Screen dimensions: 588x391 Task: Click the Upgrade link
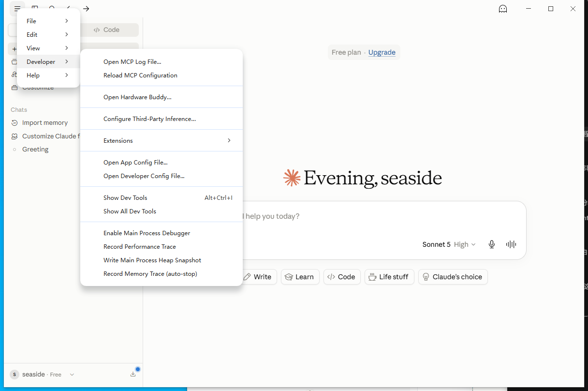point(382,52)
